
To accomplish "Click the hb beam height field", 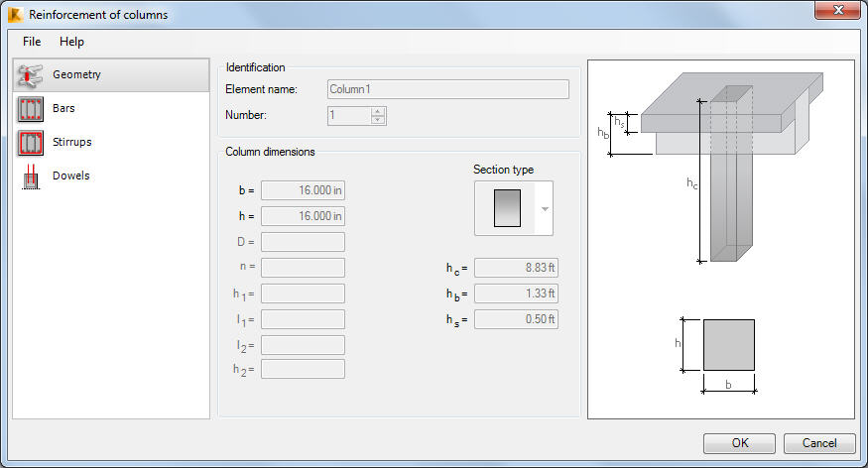I will (516, 293).
